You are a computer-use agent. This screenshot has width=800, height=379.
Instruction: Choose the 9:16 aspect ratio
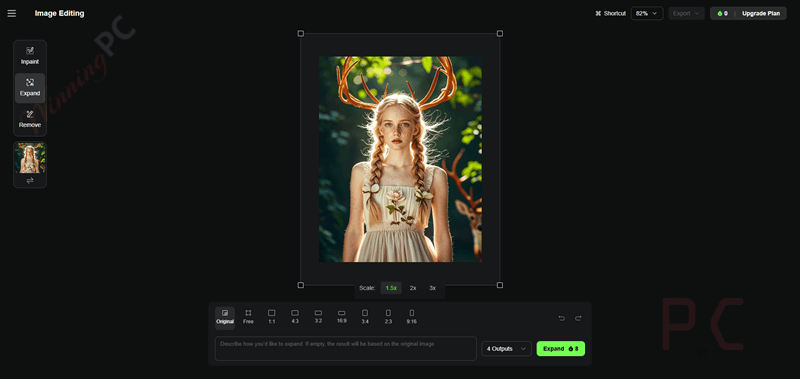click(412, 317)
